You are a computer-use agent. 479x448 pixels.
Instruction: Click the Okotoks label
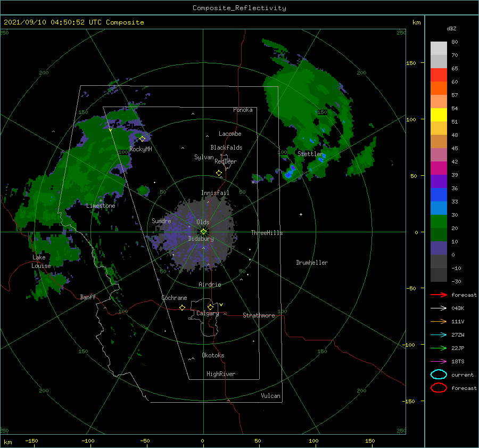(213, 355)
